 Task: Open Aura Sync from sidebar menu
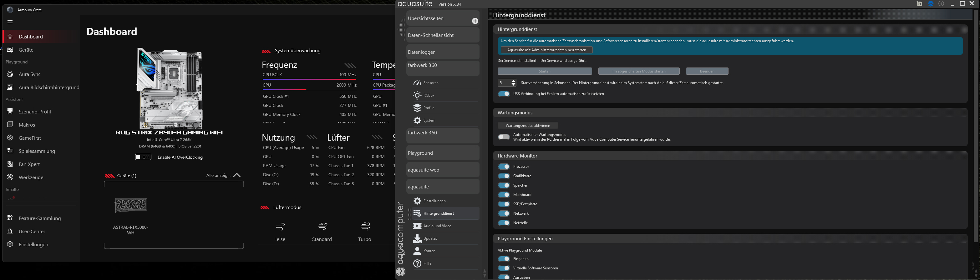click(29, 74)
